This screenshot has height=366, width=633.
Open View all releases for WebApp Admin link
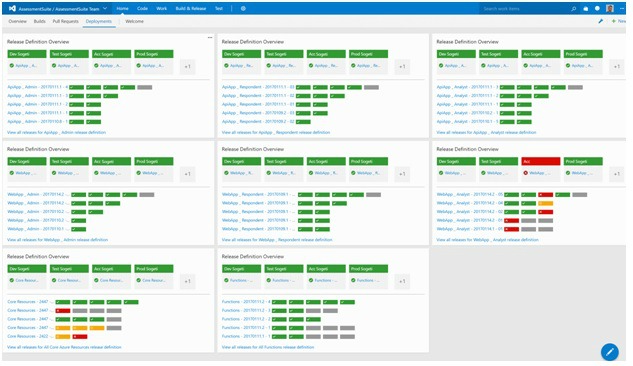click(x=57, y=240)
